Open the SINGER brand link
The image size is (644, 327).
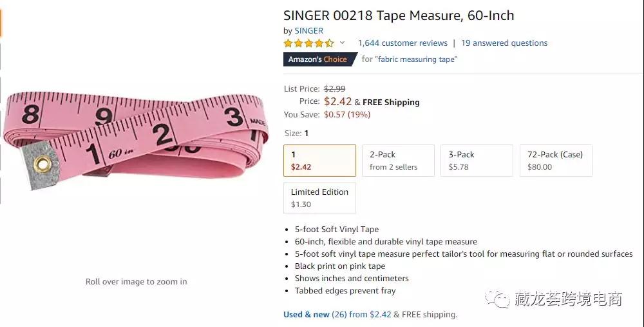tap(308, 30)
